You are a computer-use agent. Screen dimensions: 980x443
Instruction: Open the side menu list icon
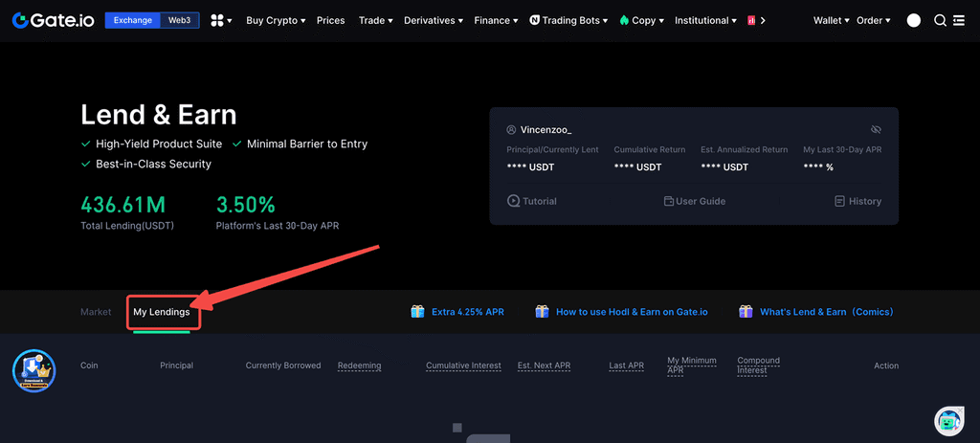(959, 20)
